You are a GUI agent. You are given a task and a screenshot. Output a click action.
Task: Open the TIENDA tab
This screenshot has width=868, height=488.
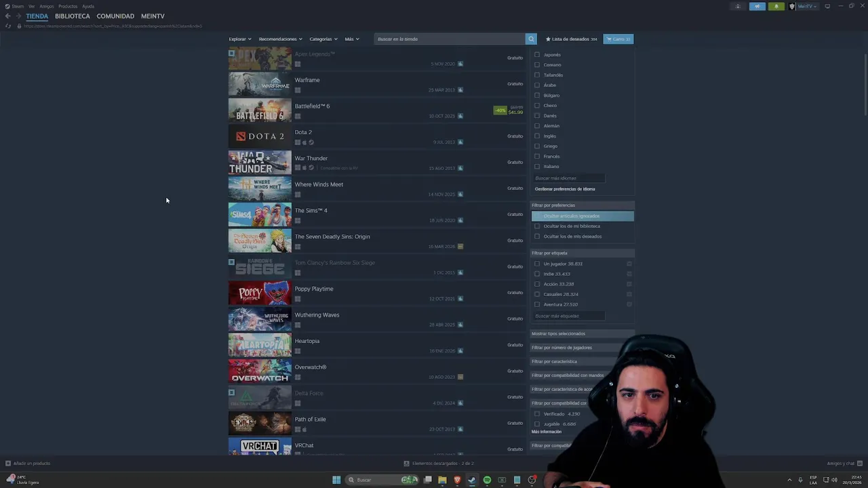click(37, 16)
